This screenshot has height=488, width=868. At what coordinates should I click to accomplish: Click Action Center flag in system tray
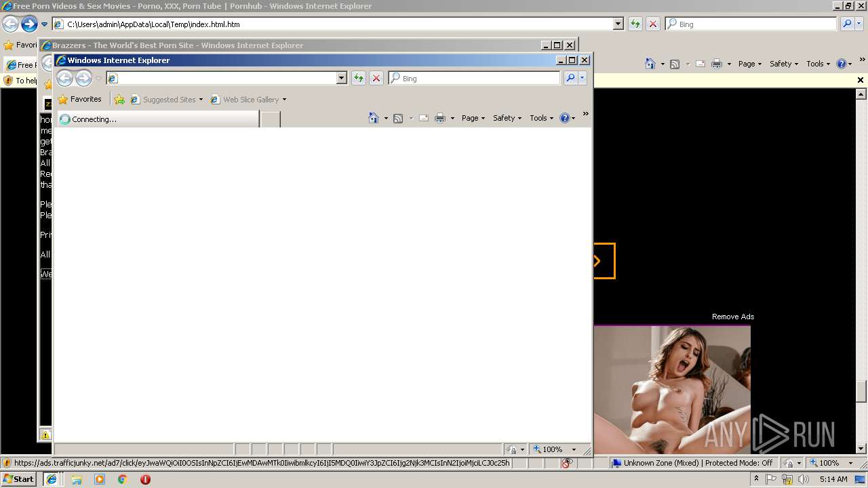coord(771,479)
